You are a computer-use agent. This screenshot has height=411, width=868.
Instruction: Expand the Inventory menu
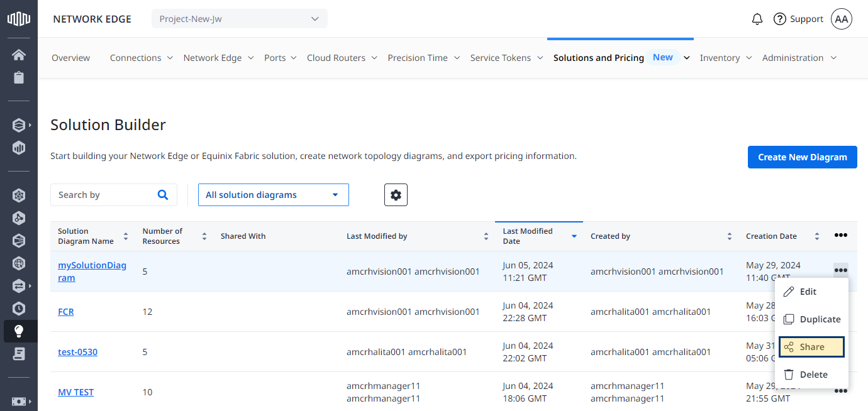tap(726, 58)
